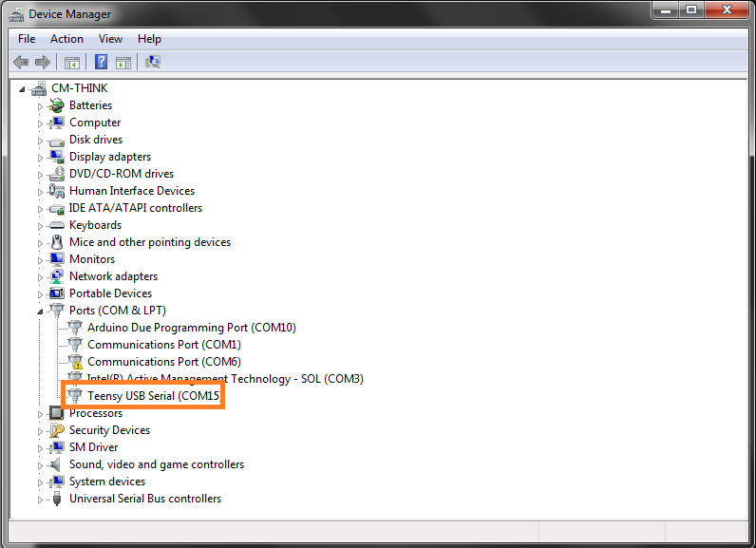This screenshot has height=548, width=756.
Task: Select Mice and other pointing devices
Action: pos(150,242)
